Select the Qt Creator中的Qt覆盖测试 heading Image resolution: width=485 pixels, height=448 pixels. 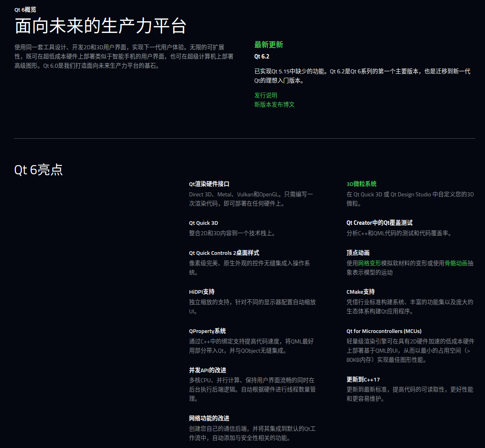pos(379,222)
